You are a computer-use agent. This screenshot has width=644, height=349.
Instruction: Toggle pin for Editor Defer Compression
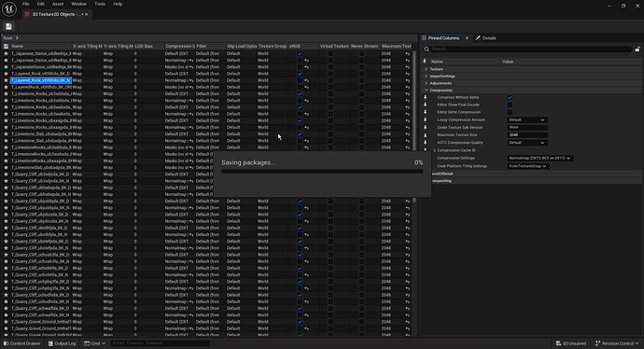[x=425, y=112]
